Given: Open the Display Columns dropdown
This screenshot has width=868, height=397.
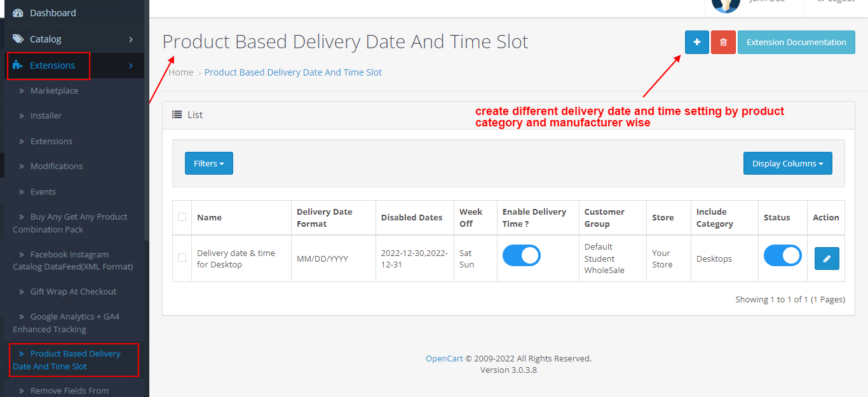Looking at the screenshot, I should click(x=787, y=163).
